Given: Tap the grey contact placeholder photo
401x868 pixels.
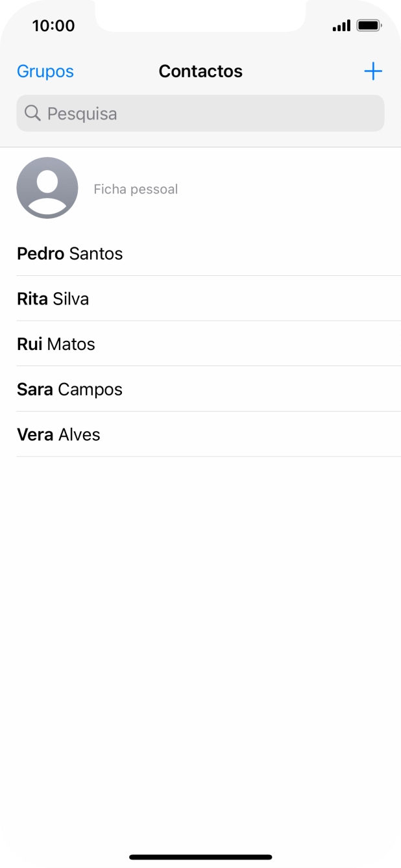Looking at the screenshot, I should coord(47,188).
